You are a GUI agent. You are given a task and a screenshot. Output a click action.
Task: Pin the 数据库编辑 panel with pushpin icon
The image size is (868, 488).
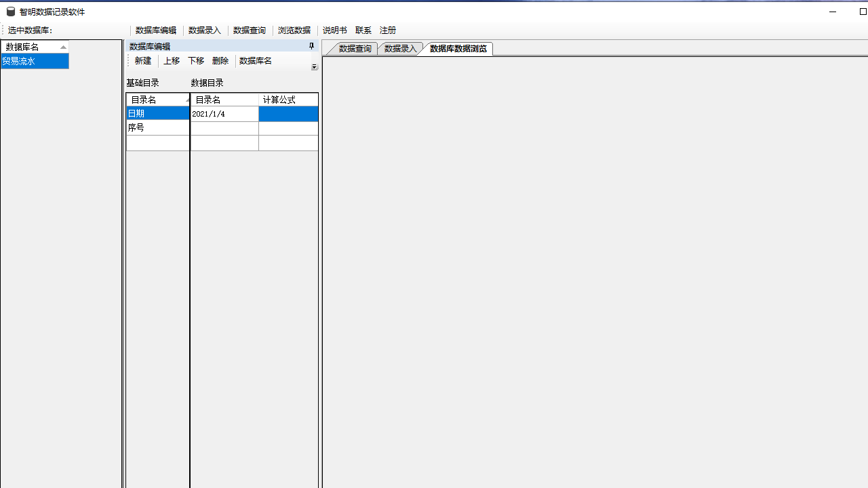click(x=312, y=46)
